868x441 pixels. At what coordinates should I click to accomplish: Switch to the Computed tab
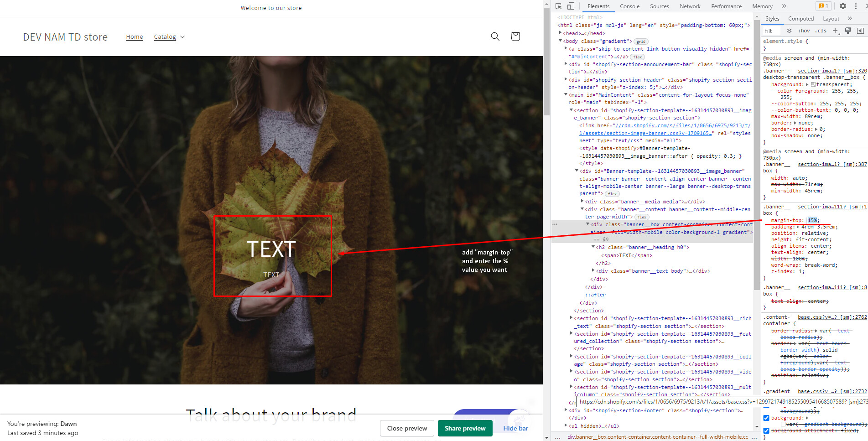(801, 19)
